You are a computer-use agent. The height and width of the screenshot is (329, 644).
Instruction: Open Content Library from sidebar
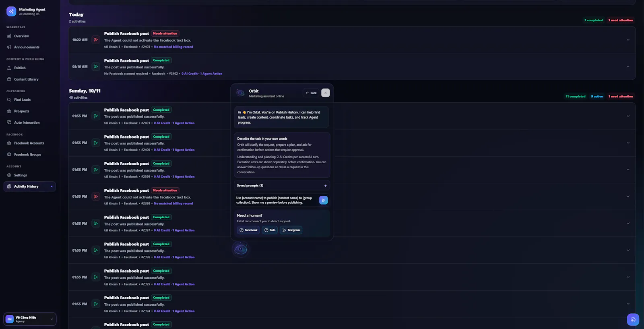coord(26,79)
